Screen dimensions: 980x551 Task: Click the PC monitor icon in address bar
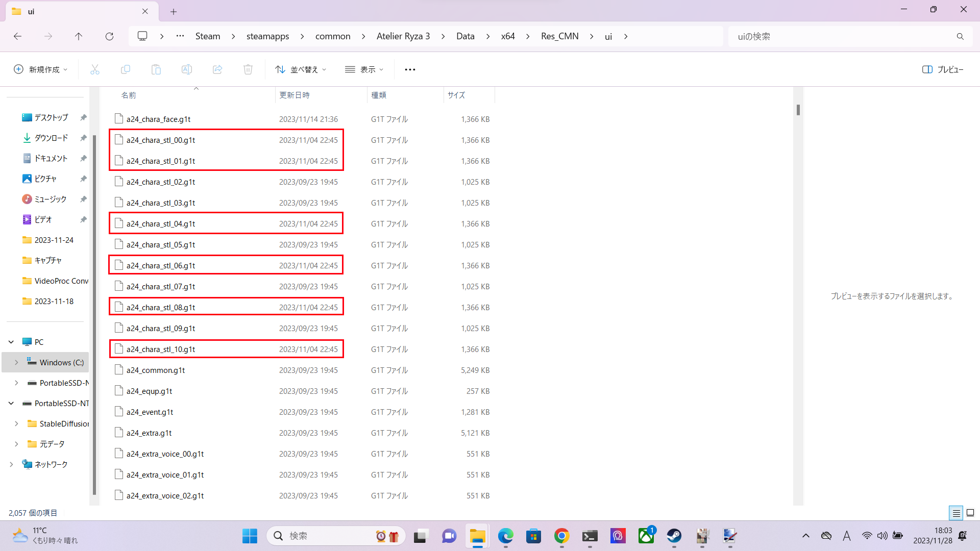(x=142, y=36)
